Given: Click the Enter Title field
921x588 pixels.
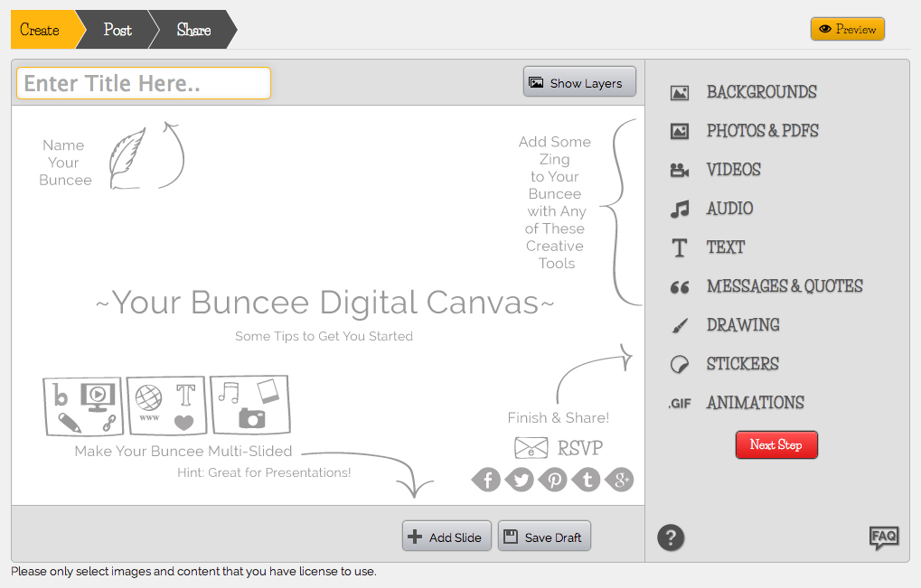Looking at the screenshot, I should pyautogui.click(x=142, y=82).
